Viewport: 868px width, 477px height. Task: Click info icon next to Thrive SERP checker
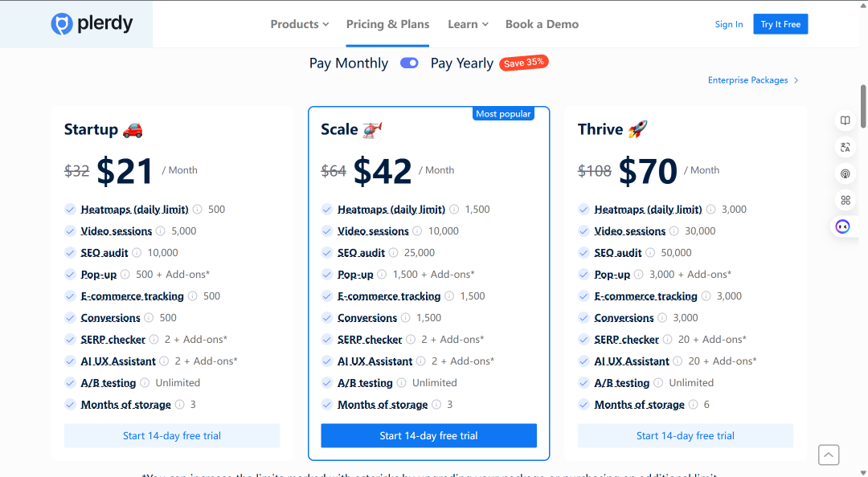668,339
